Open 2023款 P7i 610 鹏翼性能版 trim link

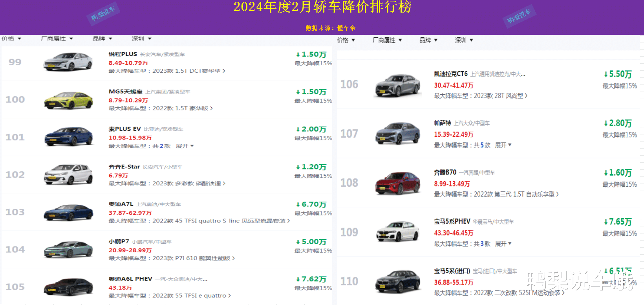[194, 258]
